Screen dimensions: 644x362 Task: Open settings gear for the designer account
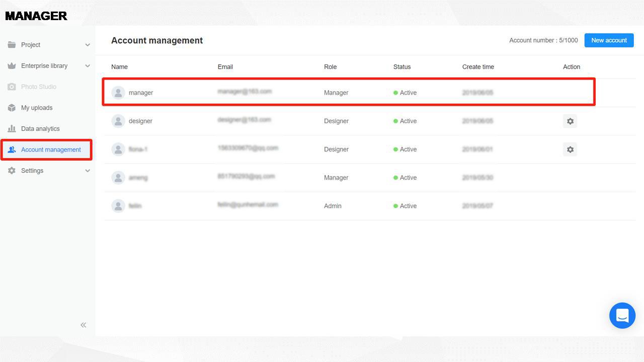point(570,121)
